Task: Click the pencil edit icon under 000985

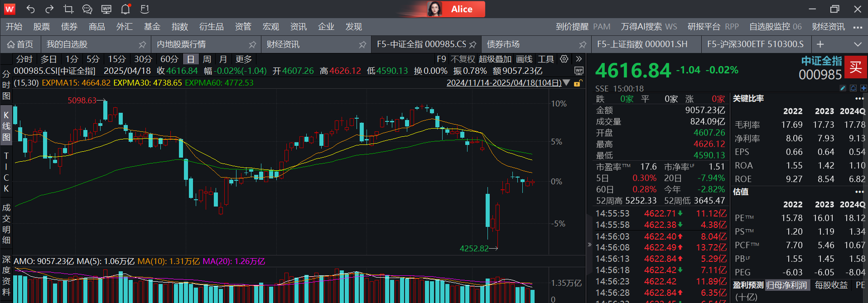Action: click(x=843, y=88)
